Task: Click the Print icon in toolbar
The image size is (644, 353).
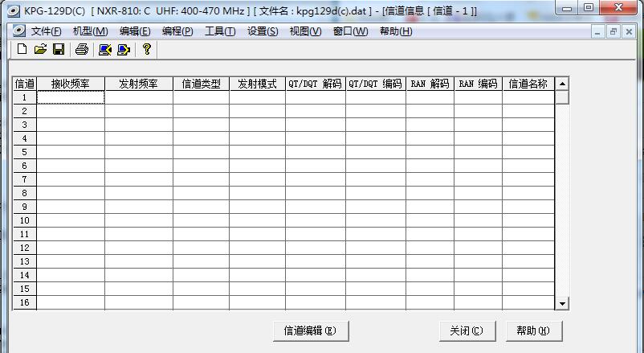Action: coord(82,50)
